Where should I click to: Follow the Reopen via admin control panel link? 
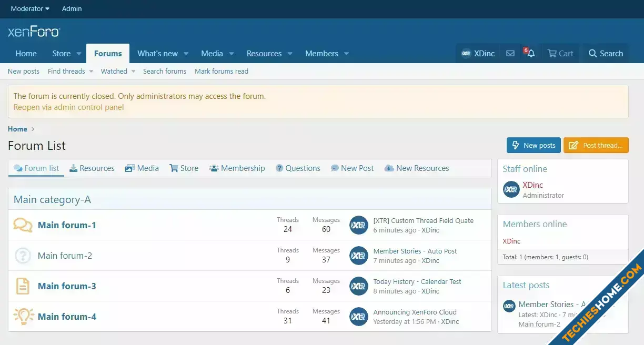coord(69,107)
